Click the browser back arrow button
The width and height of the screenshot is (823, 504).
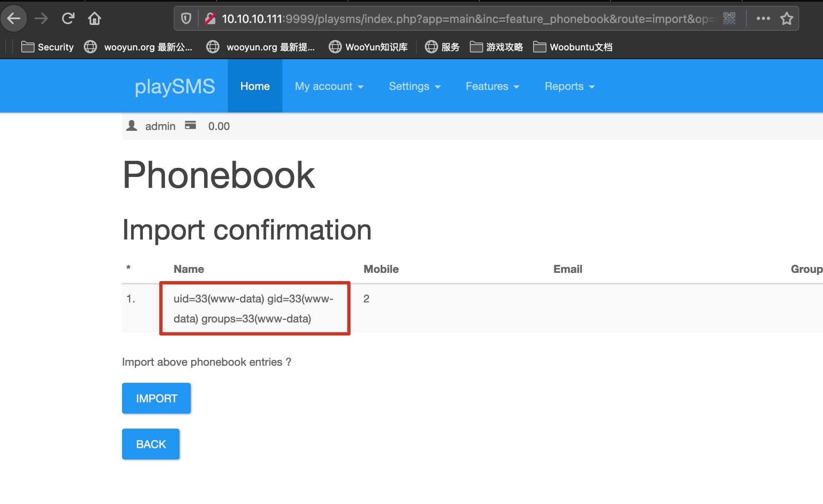point(14,18)
